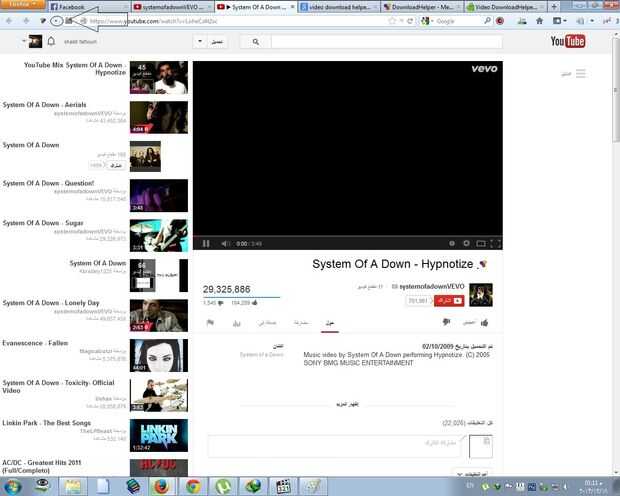Switch the player to theater mode
620x496 pixels.
(x=481, y=243)
